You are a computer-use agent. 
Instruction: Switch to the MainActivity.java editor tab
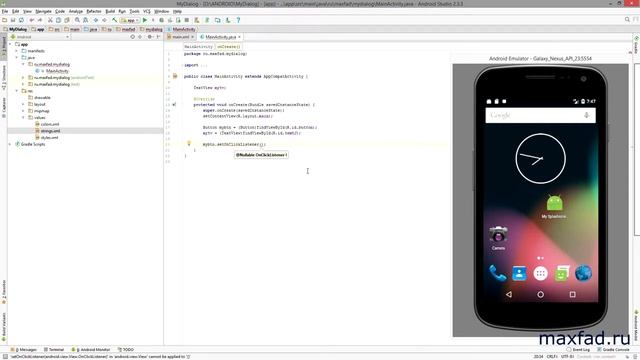220,37
